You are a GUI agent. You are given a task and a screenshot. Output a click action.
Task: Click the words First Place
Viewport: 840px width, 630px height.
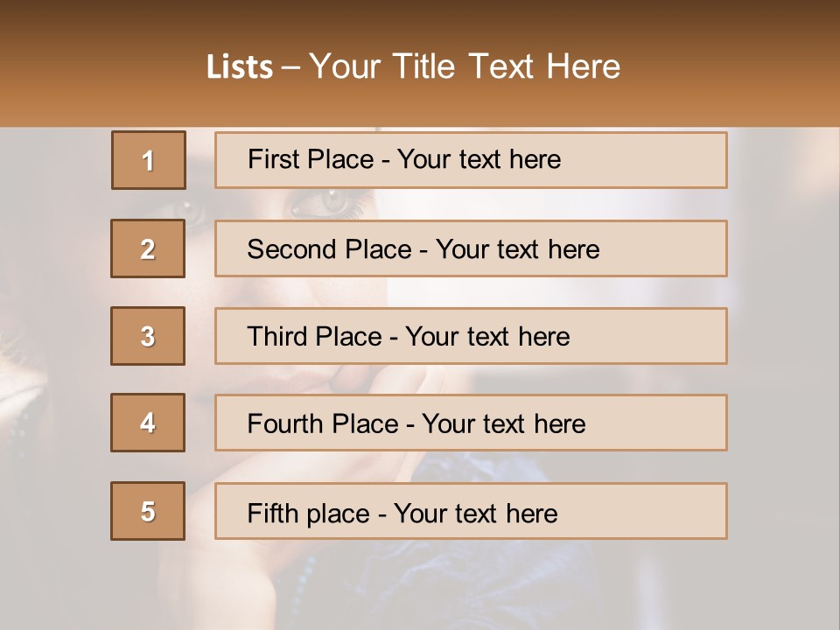click(311, 159)
